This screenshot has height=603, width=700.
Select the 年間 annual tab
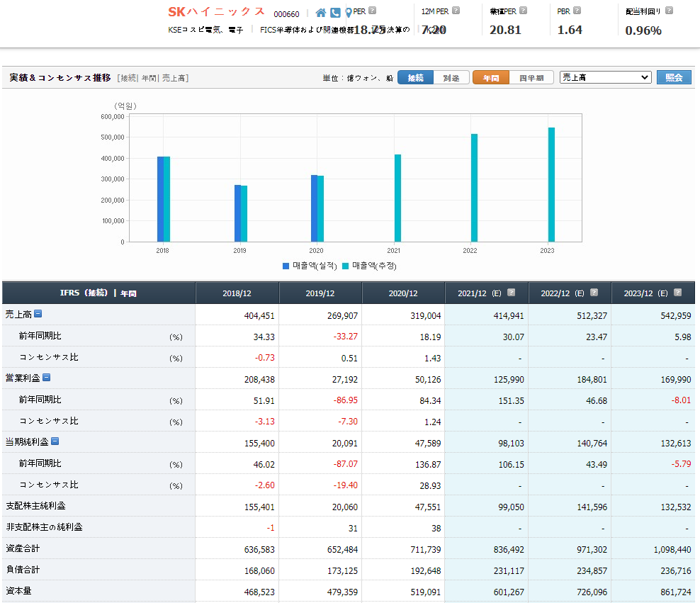[491, 78]
